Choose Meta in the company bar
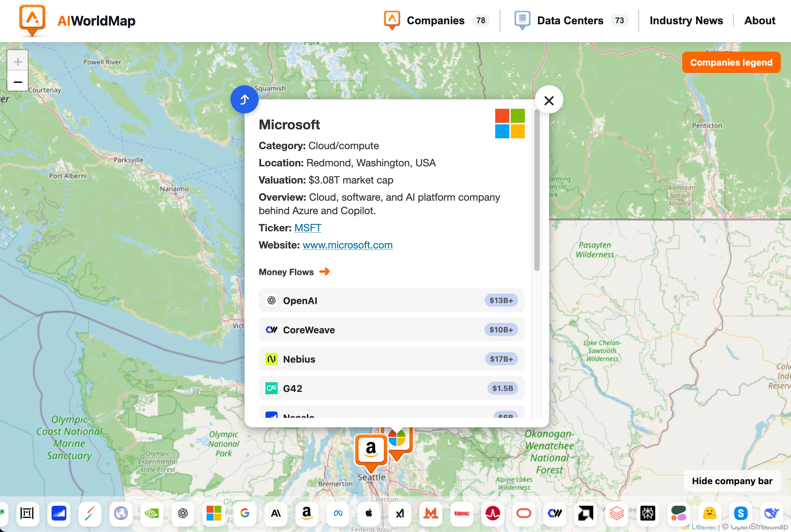The width and height of the screenshot is (791, 532). pyautogui.click(x=338, y=513)
